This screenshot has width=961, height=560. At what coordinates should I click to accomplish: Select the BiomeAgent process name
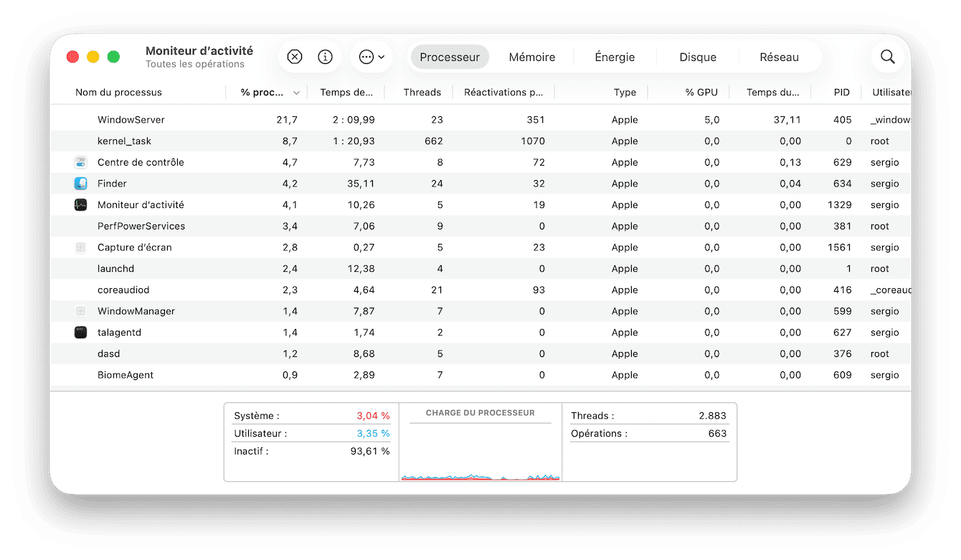(x=126, y=375)
